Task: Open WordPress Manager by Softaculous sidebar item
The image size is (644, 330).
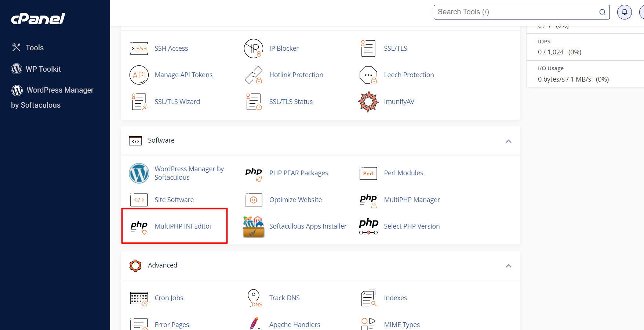Action: [52, 97]
